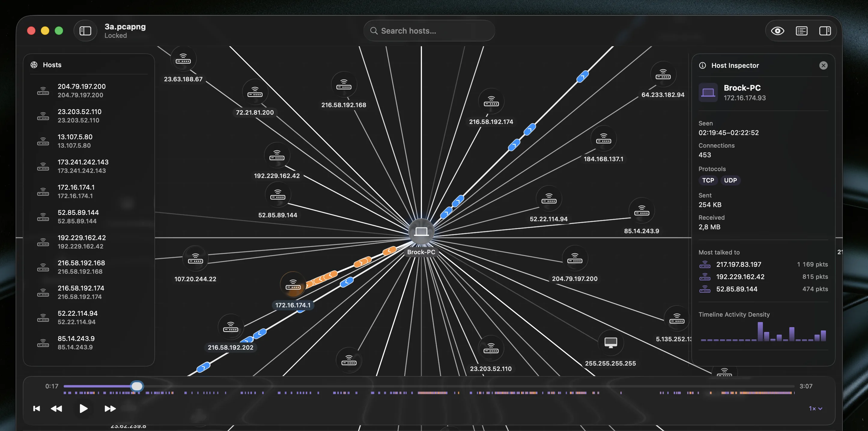Click the Seen time range 02:19:45–02:22:52
Screen dimensions: 868x431
click(729, 133)
